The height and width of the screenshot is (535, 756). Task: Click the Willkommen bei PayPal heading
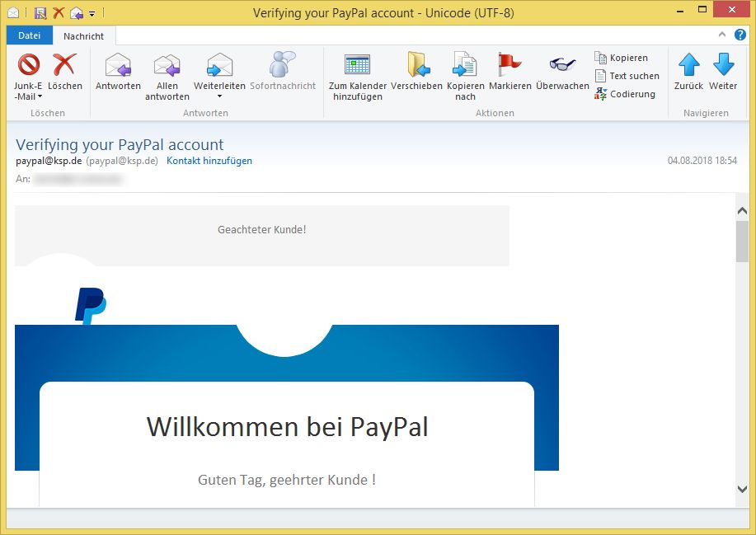[288, 427]
